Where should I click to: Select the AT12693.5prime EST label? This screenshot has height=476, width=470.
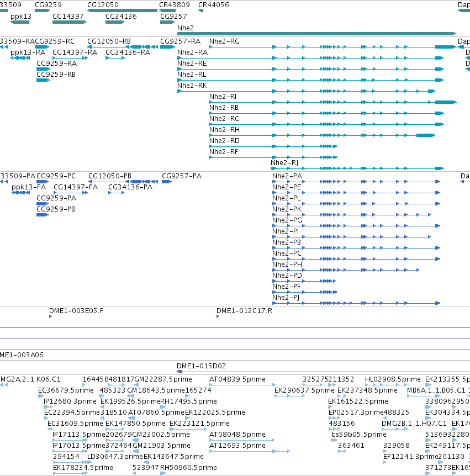click(237, 445)
